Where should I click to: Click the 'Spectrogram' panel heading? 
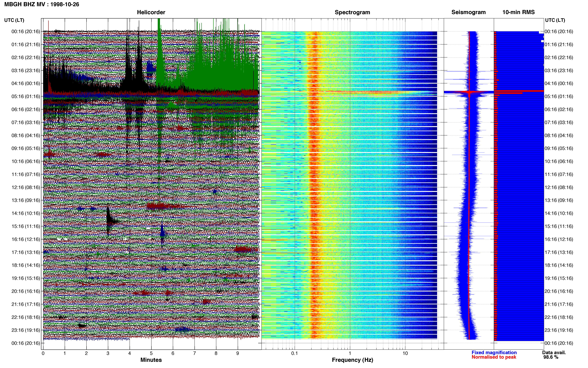point(352,12)
